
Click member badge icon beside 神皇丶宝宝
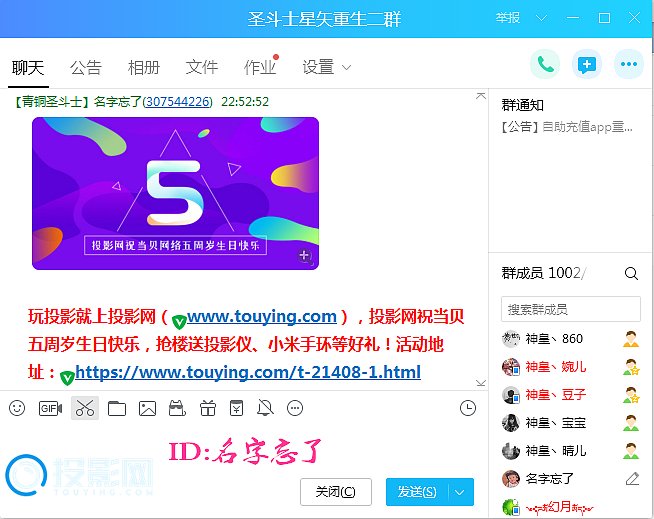pos(631,423)
